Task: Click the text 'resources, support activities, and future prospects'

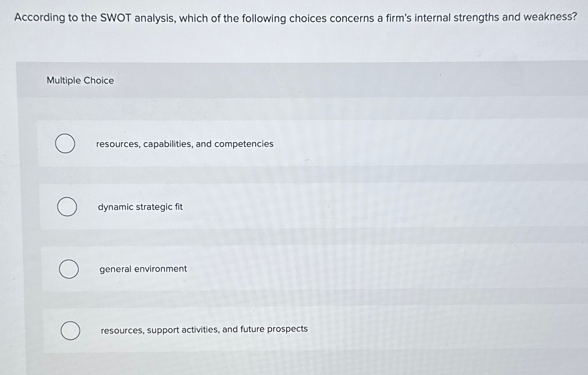Action: (203, 329)
